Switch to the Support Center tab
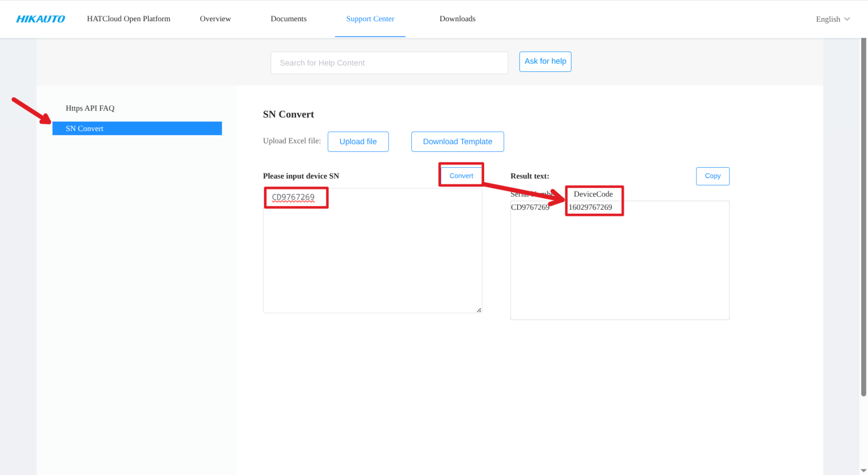Image resolution: width=868 pixels, height=475 pixels. click(x=370, y=19)
